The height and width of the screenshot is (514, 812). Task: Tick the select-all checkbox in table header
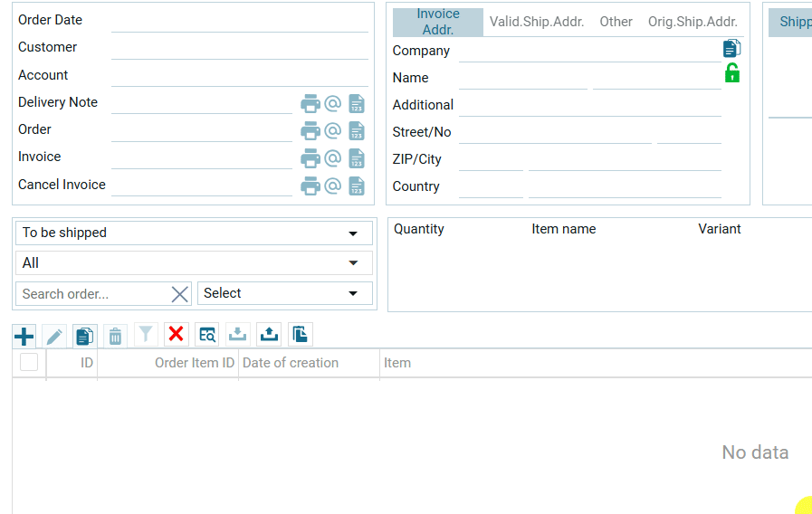[29, 363]
